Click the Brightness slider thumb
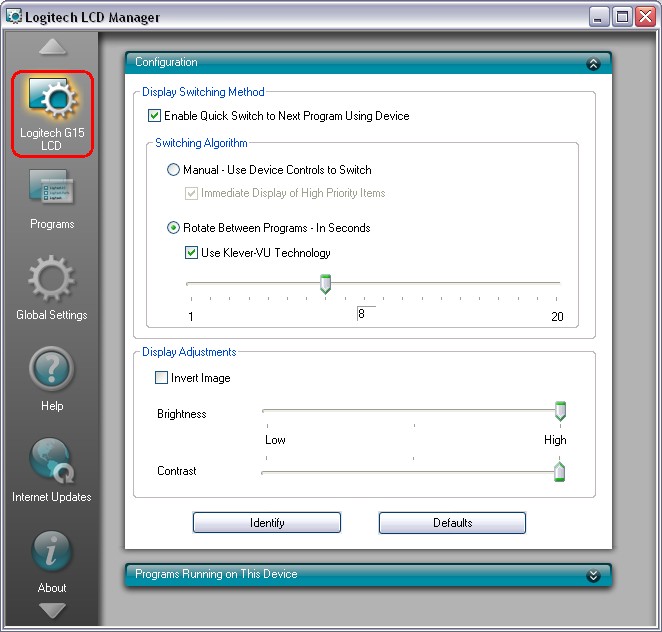This screenshot has width=662, height=632. [560, 411]
